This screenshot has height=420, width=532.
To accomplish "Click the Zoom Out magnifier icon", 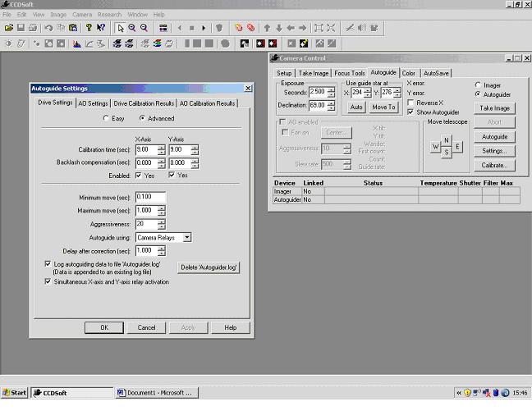I will [144, 28].
